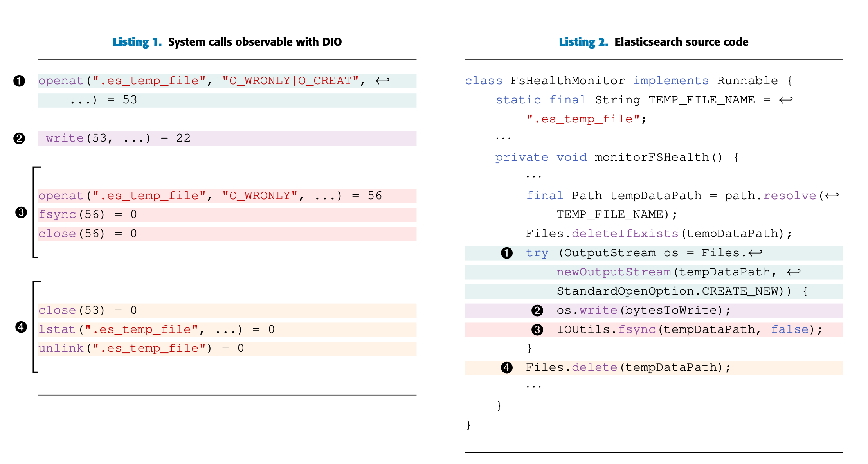Click 'newOutputStream(tempDataPath,' line

[654, 272]
